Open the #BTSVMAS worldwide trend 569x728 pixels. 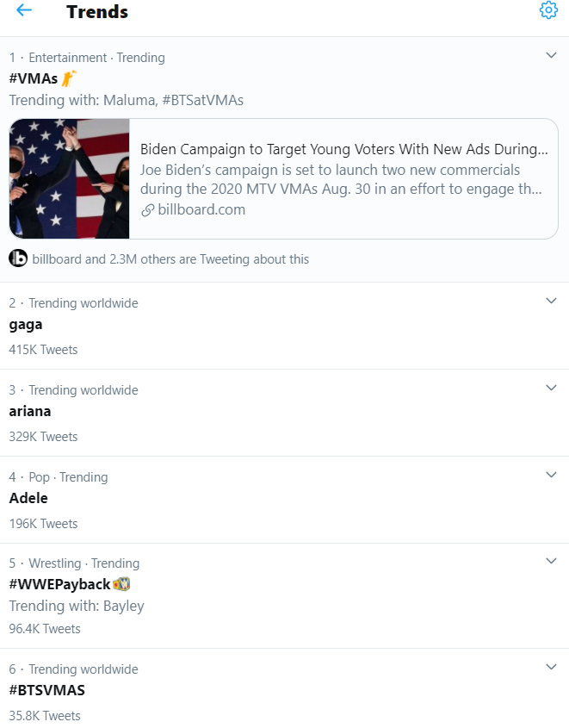46,690
